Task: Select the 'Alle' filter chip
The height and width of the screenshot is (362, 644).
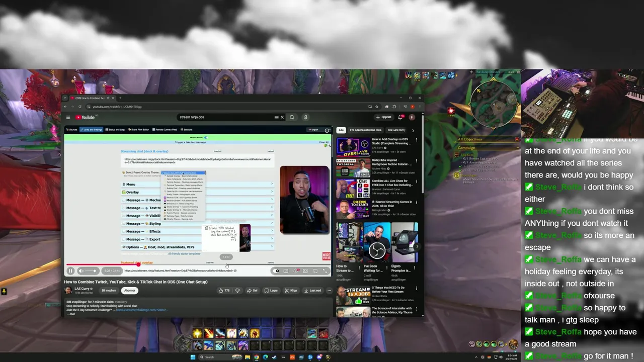Action: [341, 130]
